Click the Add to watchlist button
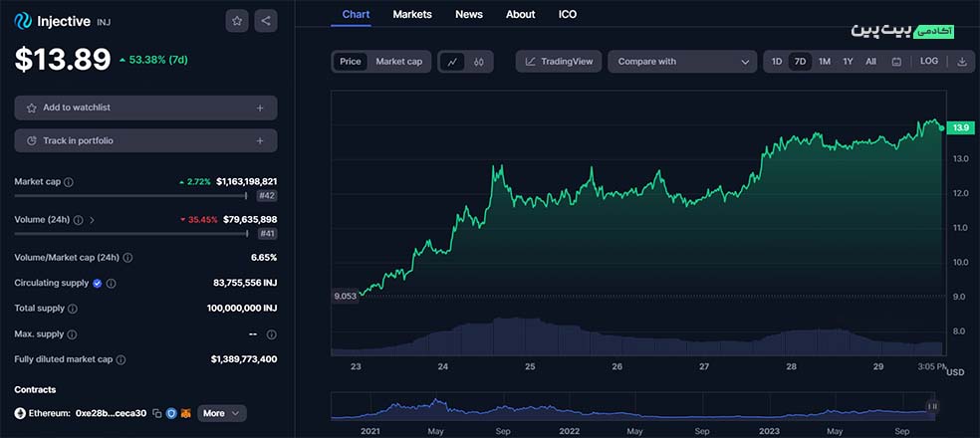The width and height of the screenshot is (980, 438). (145, 108)
